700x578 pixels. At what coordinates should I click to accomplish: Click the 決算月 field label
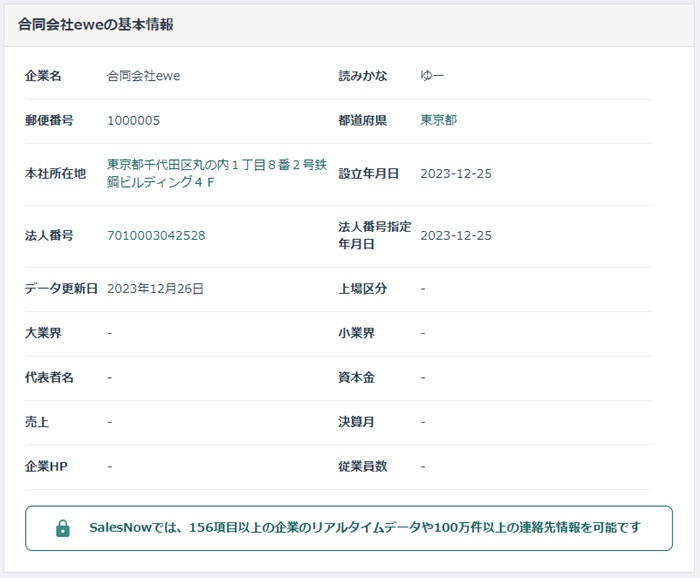[x=357, y=422]
